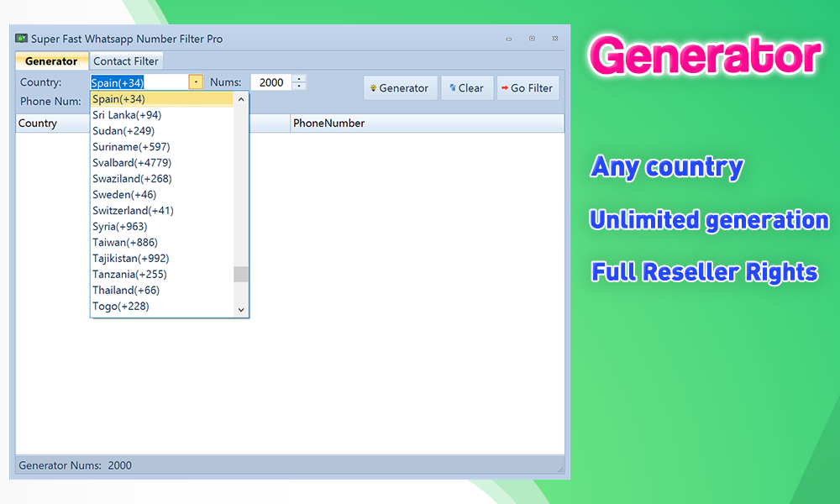Click inside the Nums input field

(269, 81)
